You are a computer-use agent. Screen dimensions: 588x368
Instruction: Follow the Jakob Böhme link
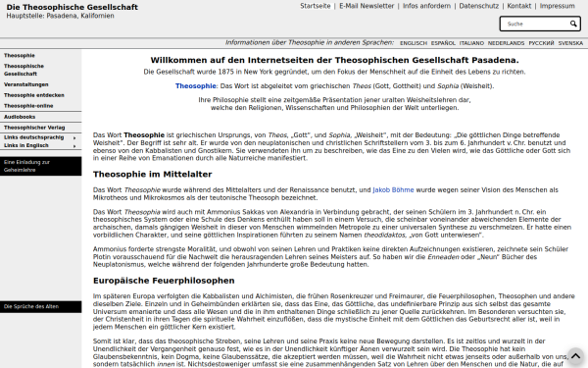click(x=393, y=190)
